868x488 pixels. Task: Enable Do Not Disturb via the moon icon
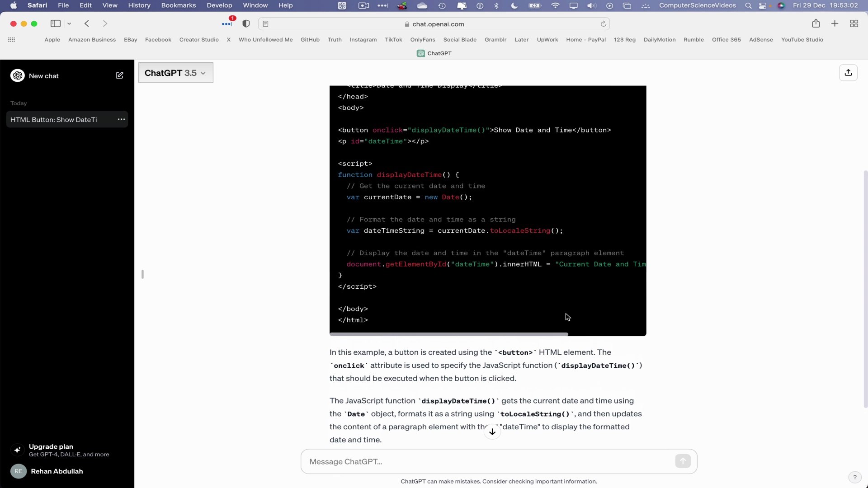tap(514, 5)
